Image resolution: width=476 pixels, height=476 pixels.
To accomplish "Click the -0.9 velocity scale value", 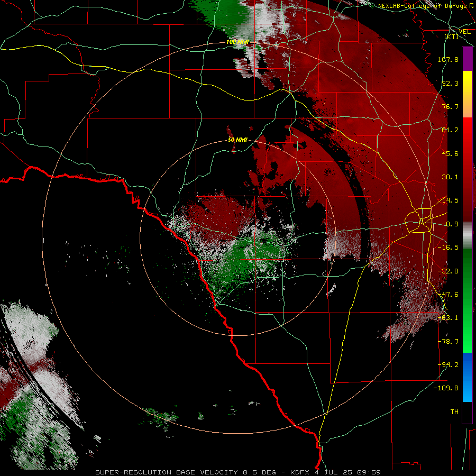I will (450, 224).
